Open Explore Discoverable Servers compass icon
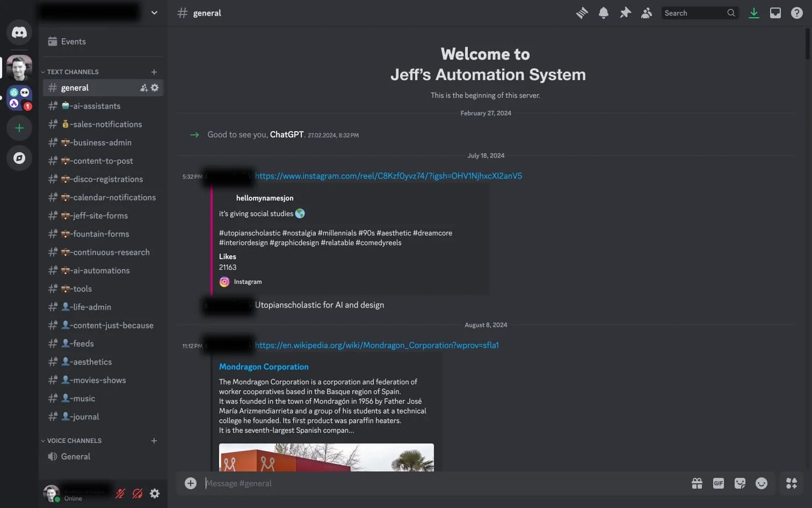 point(19,158)
